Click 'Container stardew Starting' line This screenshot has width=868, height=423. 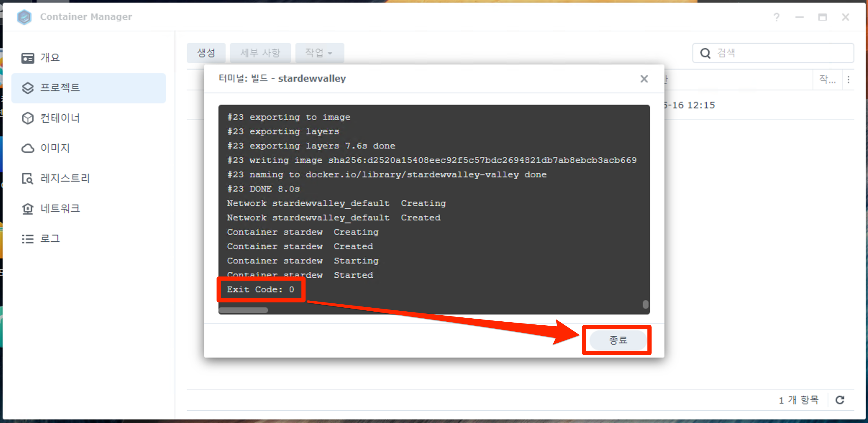303,261
